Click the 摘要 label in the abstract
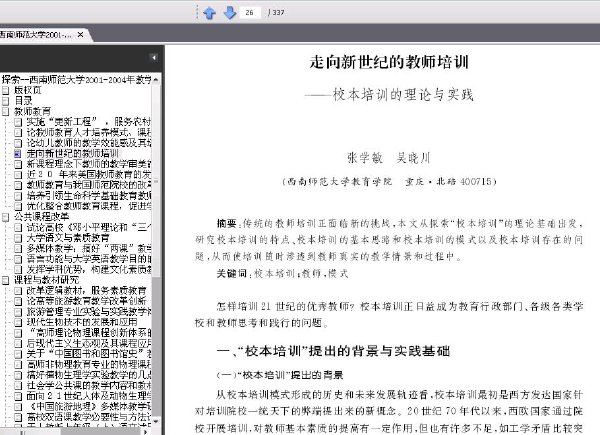 [227, 223]
